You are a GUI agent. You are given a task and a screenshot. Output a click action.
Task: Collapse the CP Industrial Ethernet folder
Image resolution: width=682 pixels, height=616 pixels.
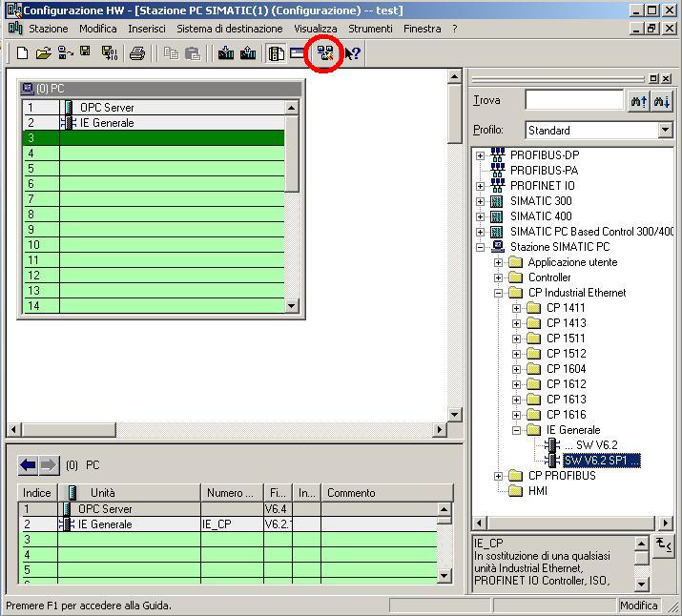click(x=499, y=293)
